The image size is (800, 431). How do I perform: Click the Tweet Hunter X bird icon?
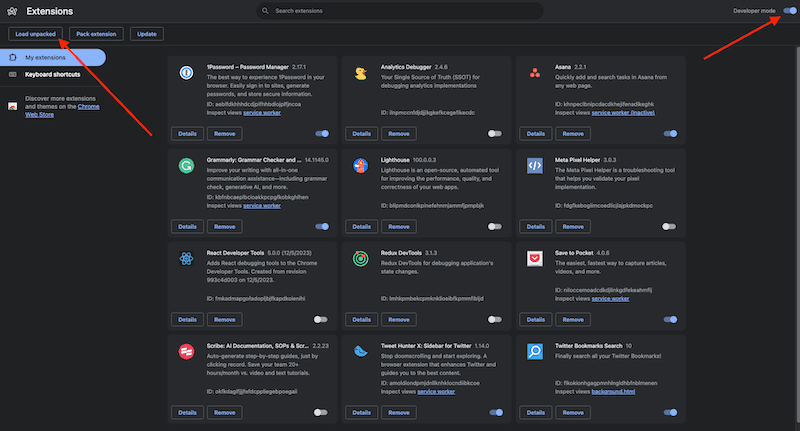[360, 352]
